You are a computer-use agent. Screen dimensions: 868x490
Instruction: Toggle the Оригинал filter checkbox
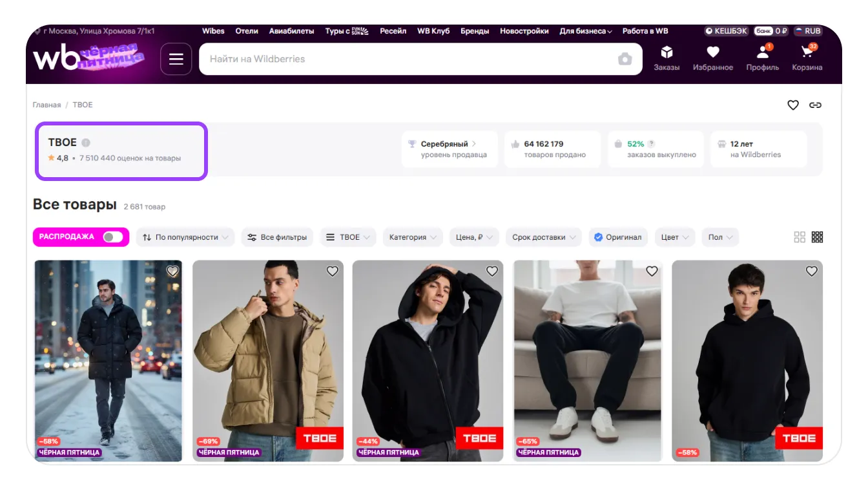pos(618,237)
